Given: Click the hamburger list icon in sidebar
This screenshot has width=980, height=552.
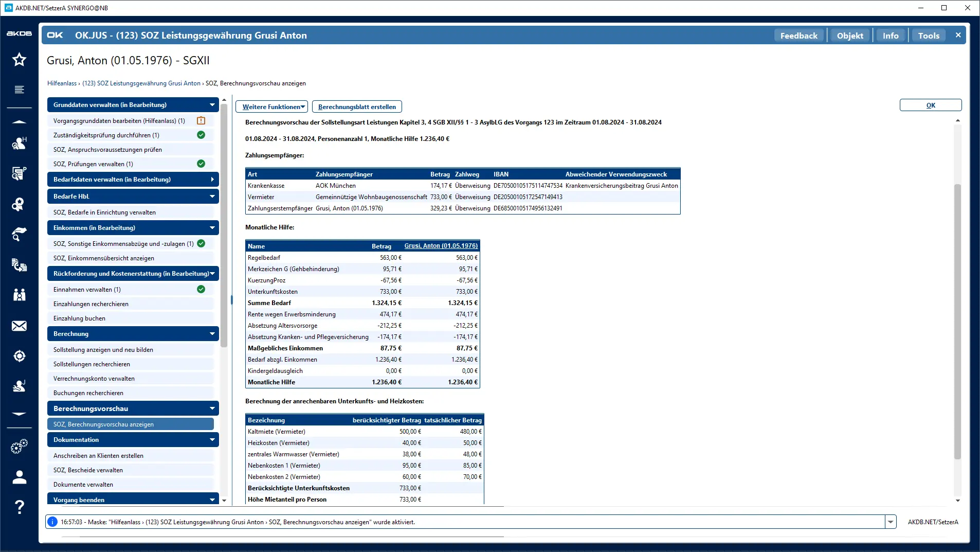Looking at the screenshot, I should 19,90.
